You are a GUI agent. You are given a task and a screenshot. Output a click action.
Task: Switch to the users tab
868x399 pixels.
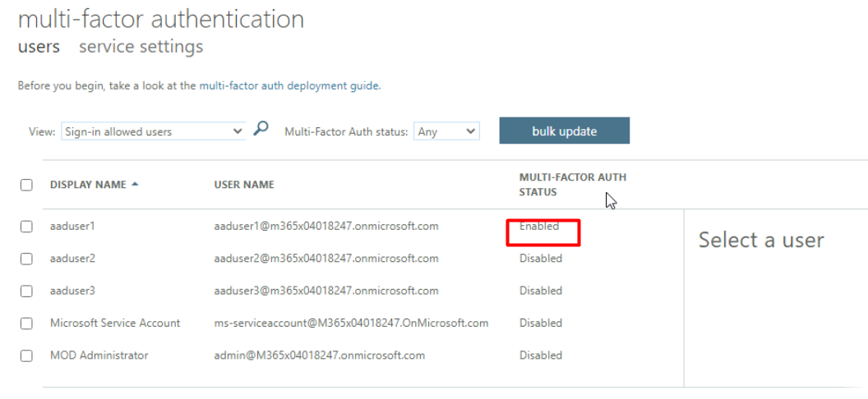(x=39, y=47)
